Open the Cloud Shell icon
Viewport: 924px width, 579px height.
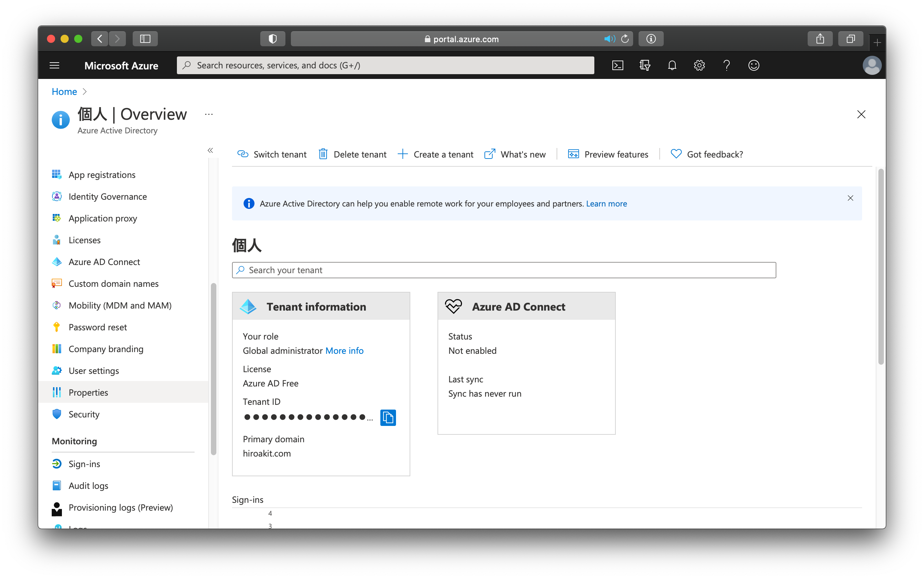[618, 65]
